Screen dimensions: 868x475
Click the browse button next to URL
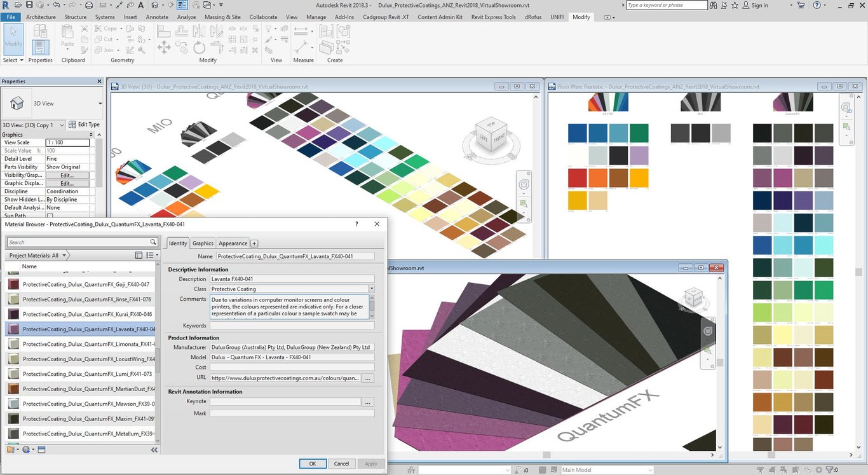(368, 378)
